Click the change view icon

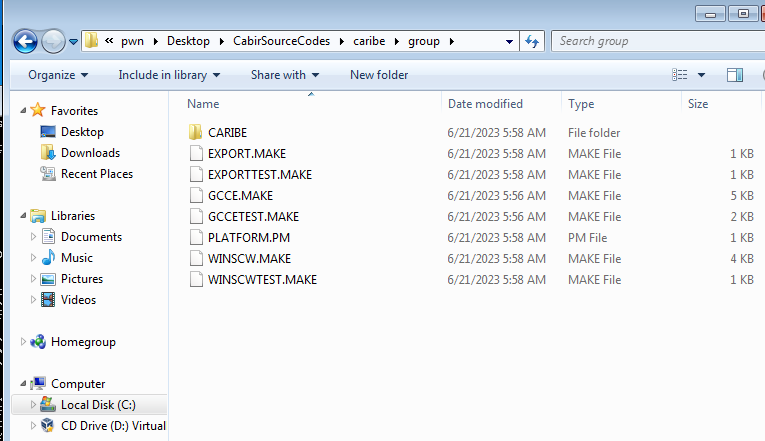[680, 75]
